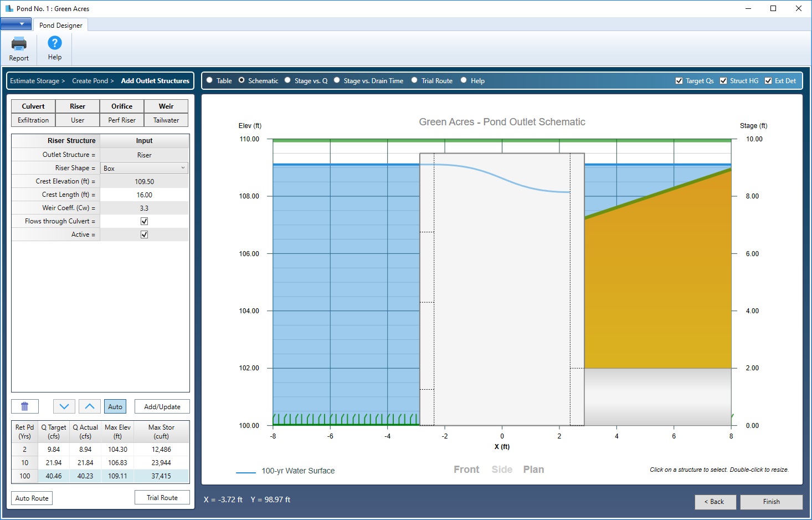Click the Finish button
The image size is (812, 520).
point(771,501)
